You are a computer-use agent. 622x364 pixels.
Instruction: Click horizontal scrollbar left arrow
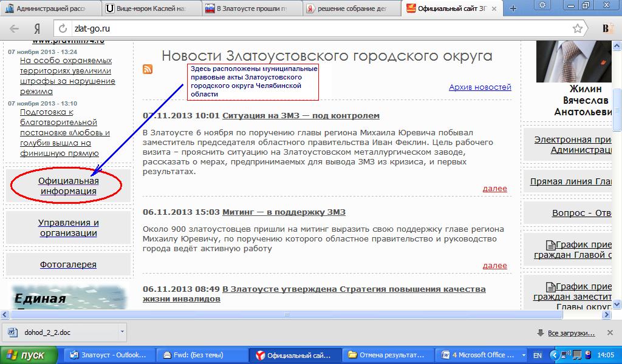pyautogui.click(x=5, y=315)
